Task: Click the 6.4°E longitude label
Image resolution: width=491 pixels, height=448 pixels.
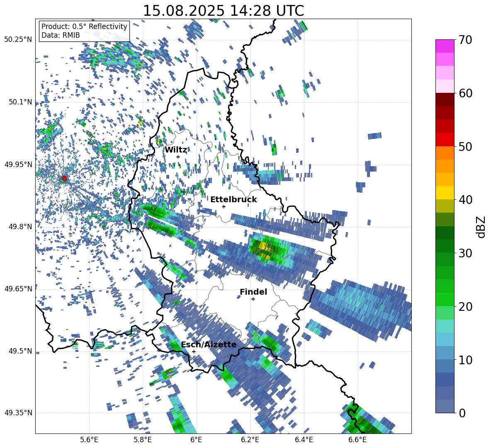Action: click(x=304, y=440)
